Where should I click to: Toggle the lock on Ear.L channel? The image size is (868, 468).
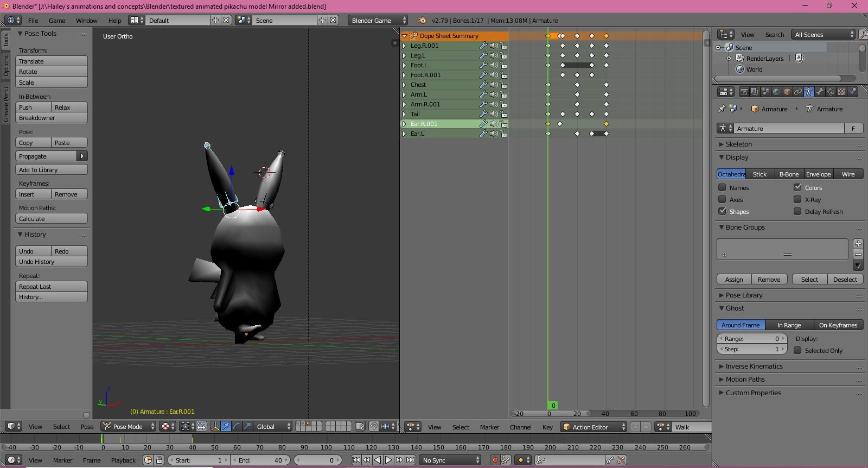tap(504, 134)
